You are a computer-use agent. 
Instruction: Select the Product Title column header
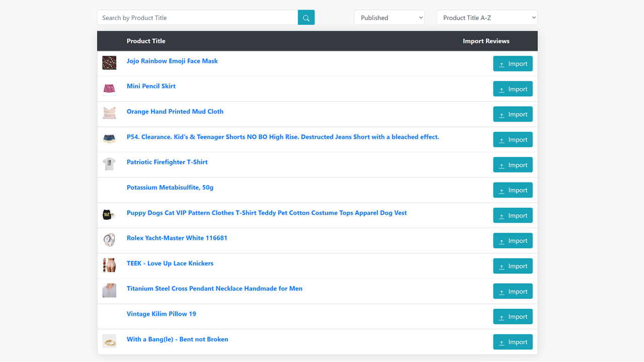pos(146,41)
